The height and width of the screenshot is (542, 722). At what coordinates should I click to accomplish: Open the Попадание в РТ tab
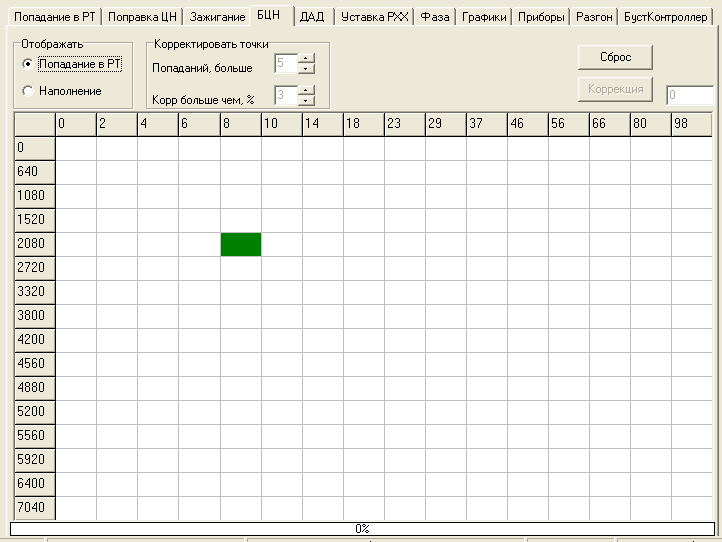[x=54, y=17]
